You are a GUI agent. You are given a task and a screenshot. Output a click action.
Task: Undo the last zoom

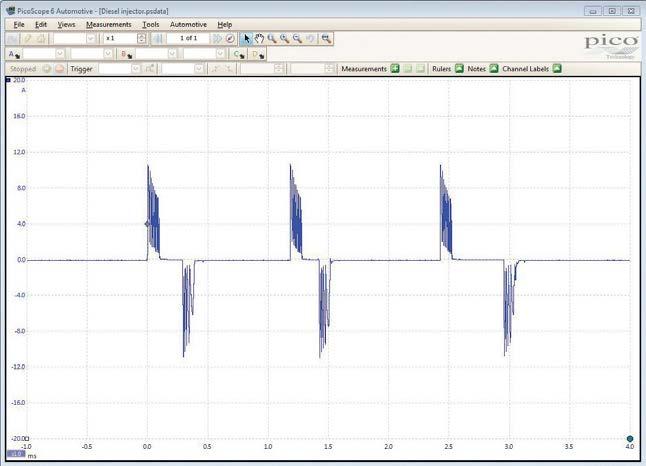(310, 39)
